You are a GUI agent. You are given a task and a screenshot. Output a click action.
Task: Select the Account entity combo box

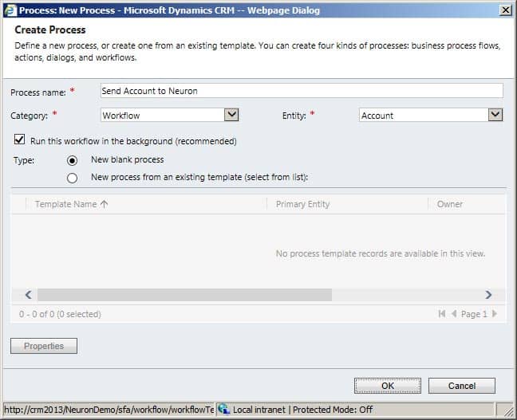[431, 115]
